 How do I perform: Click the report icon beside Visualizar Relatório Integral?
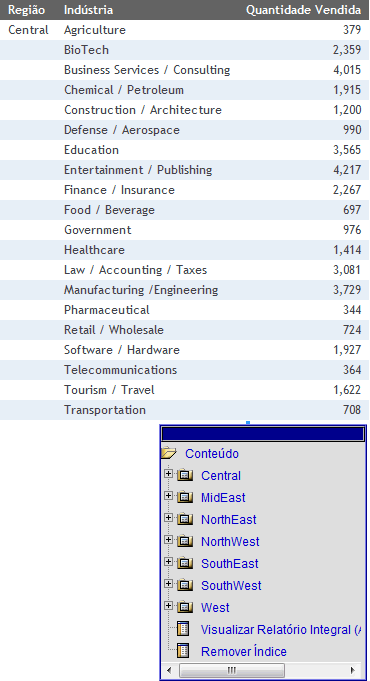click(183, 629)
